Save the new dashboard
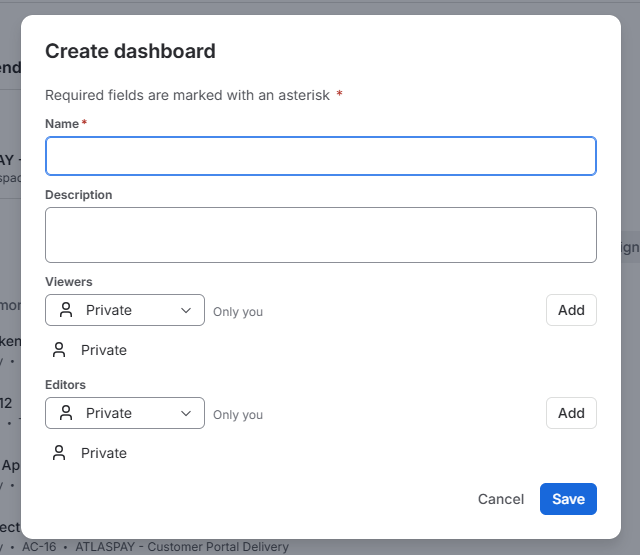 click(568, 499)
